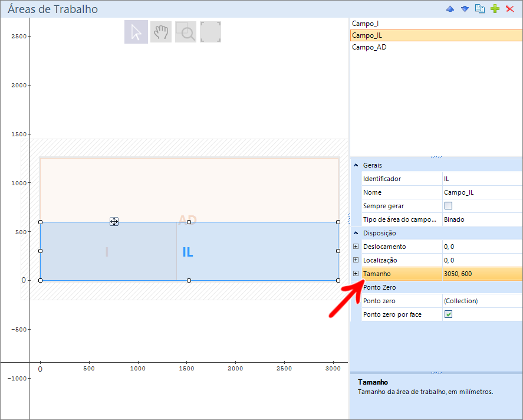Expand the Deslocamento property

(356, 247)
